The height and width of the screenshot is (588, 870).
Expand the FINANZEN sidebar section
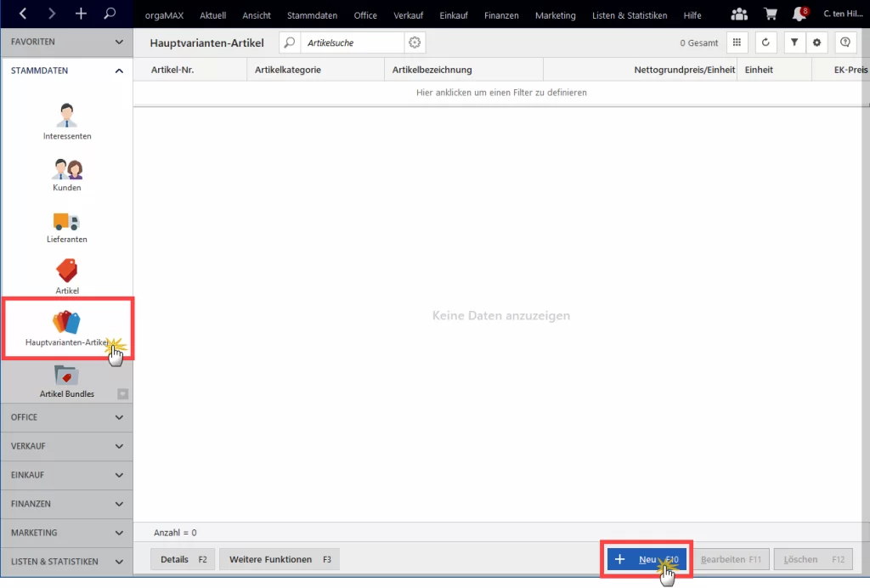[x=66, y=504]
